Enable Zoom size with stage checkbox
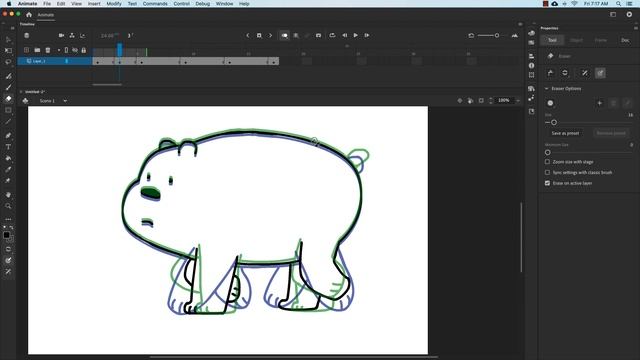This screenshot has height=360, width=640. tap(547, 162)
